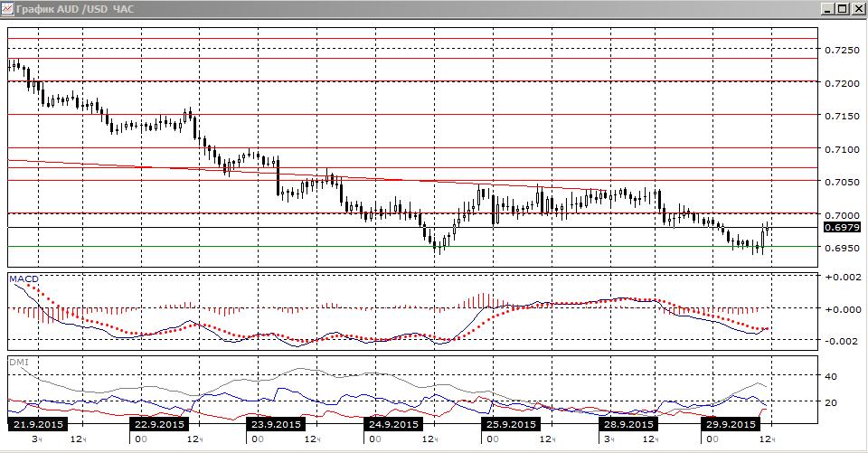Click the 22.9.2015 date marker
This screenshot has width=868, height=453.
point(159,424)
